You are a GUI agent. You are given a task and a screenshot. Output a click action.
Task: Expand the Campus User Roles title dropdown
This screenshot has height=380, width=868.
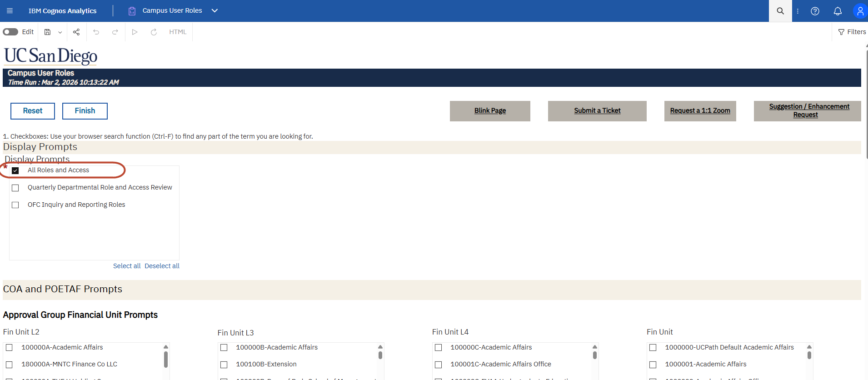pos(215,10)
